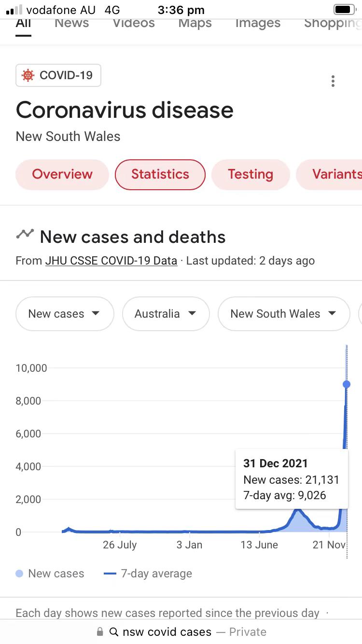Expand the New South Wales region dropdown

coord(284,314)
